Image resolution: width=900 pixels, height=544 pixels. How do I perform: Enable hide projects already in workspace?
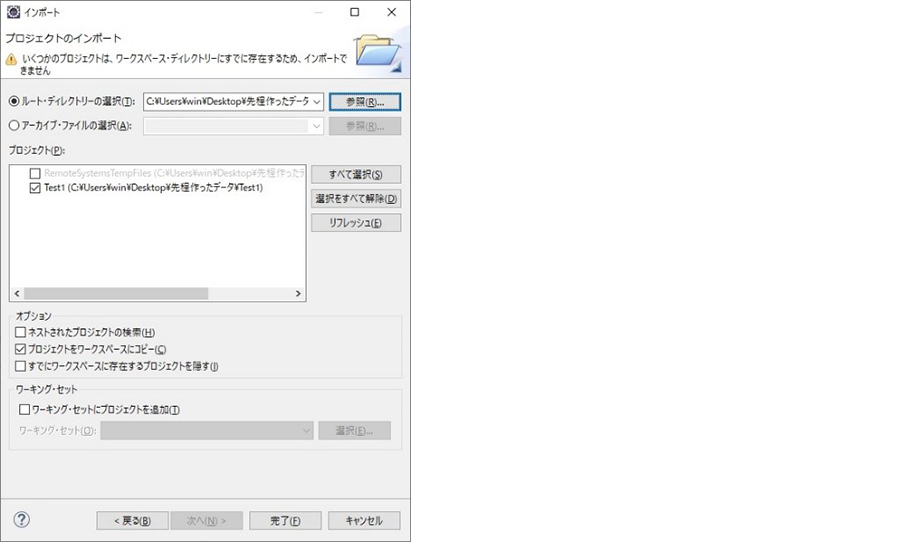[21, 366]
